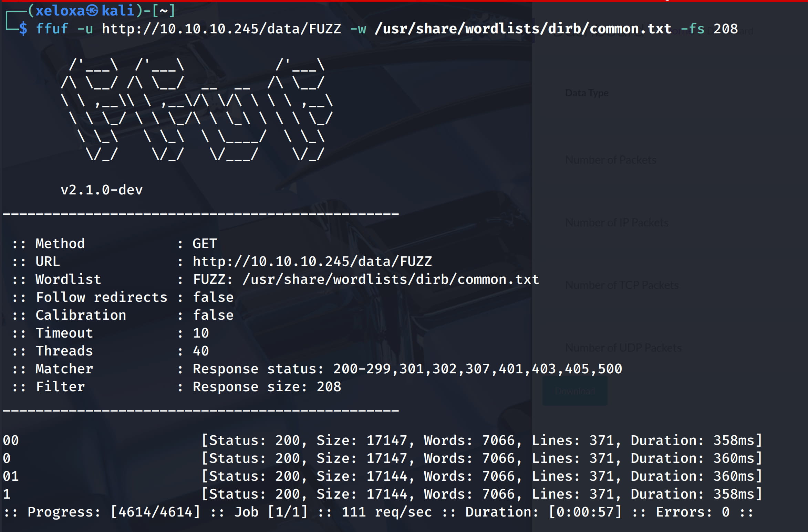Click the false value beside Calibration
The image size is (808, 532).
point(213,315)
